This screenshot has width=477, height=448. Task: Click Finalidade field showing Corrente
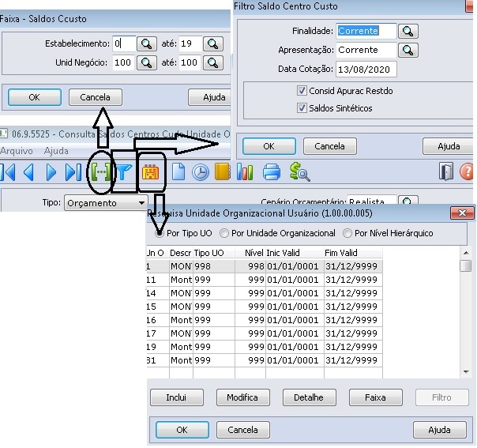(x=366, y=31)
